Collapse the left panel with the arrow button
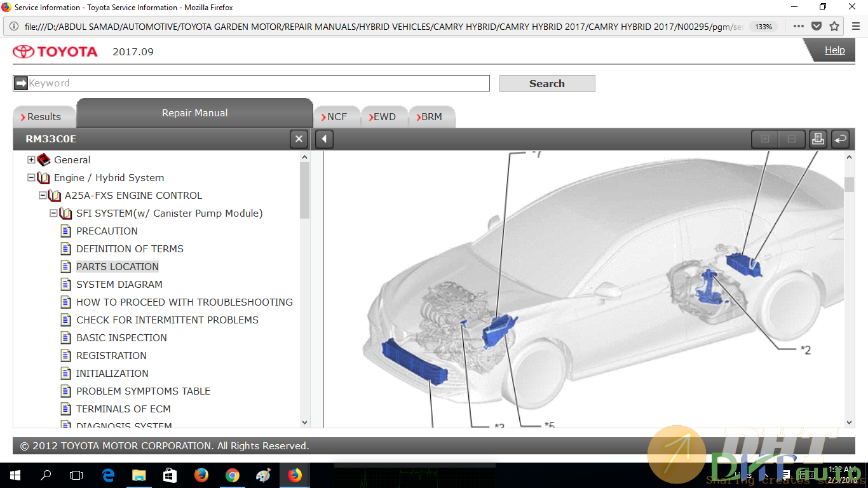This screenshot has height=488, width=868. (x=324, y=139)
